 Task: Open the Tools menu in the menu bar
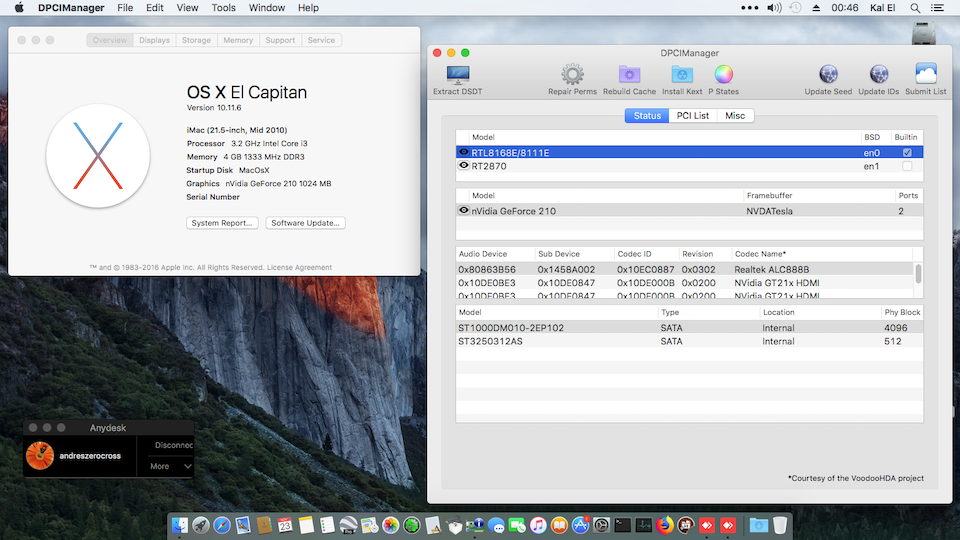(x=223, y=8)
